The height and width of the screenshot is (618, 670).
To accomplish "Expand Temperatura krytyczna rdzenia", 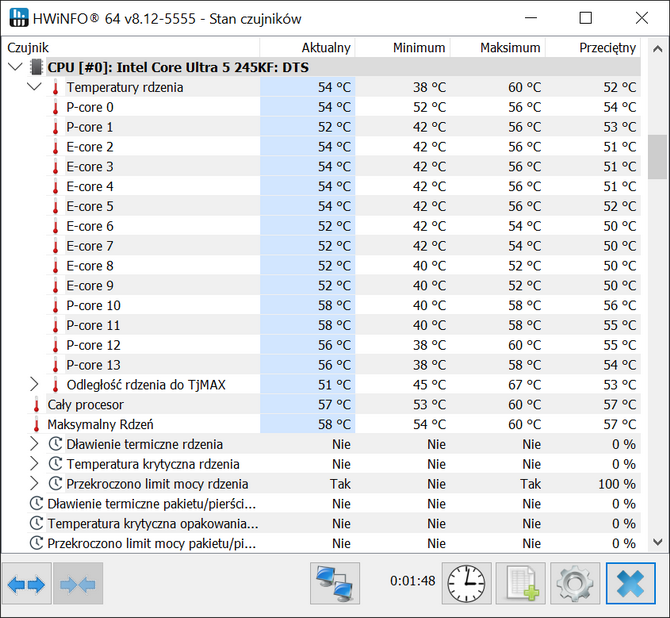I will pos(34,464).
